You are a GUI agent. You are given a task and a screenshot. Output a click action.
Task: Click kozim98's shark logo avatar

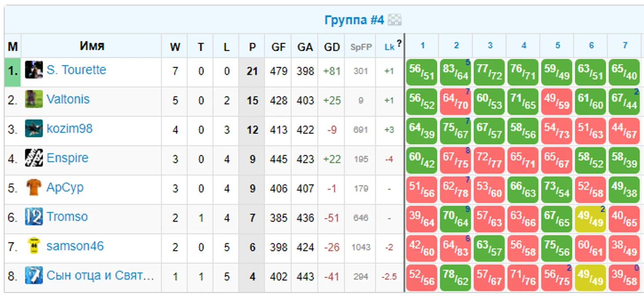34,129
